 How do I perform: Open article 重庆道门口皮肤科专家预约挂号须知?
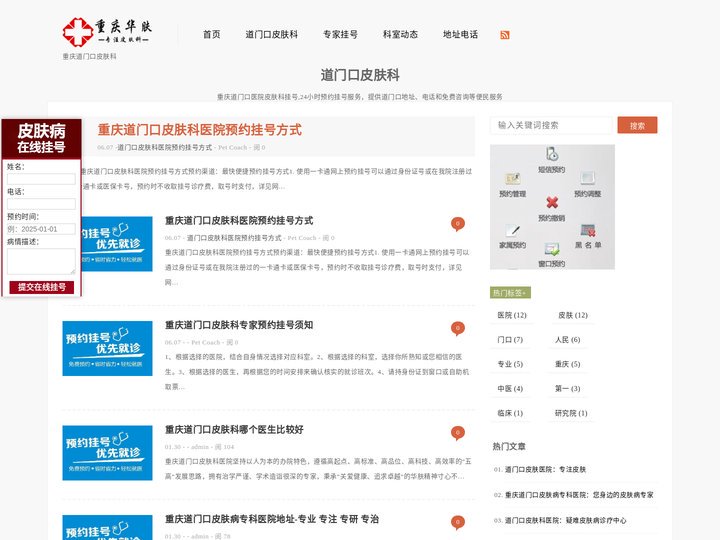239,325
